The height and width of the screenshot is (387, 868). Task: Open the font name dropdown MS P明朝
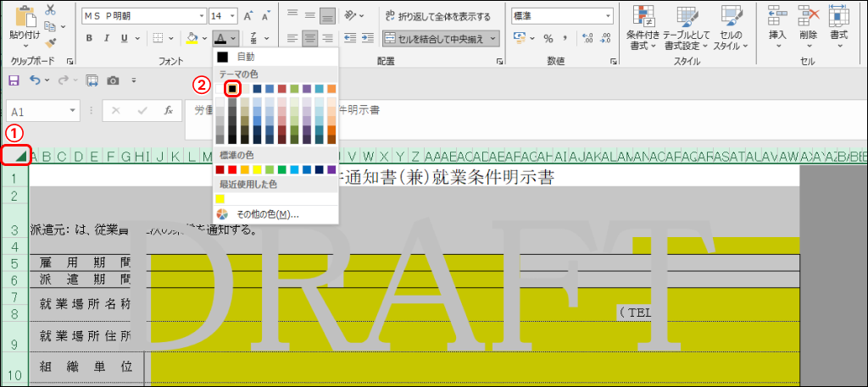[200, 16]
